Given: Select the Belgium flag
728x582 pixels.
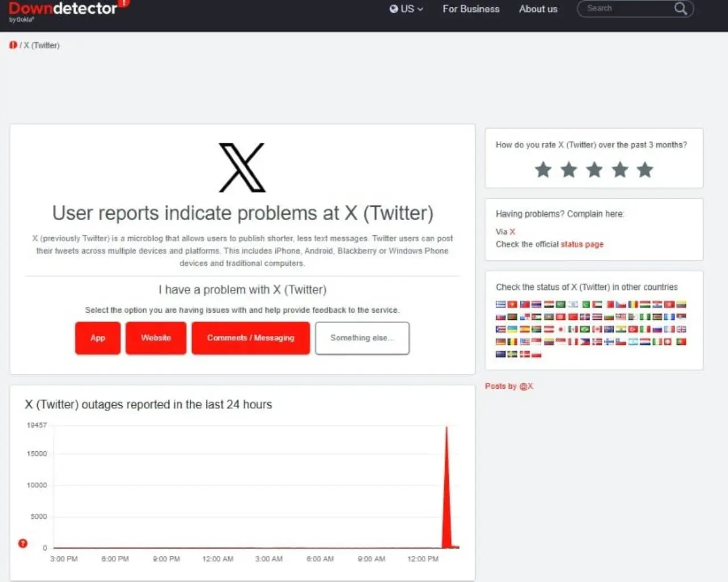Looking at the screenshot, I should (512, 342).
